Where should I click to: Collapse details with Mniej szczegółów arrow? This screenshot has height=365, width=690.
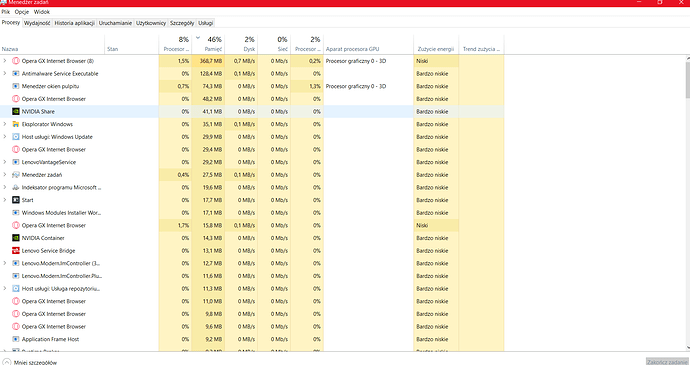tap(6, 362)
